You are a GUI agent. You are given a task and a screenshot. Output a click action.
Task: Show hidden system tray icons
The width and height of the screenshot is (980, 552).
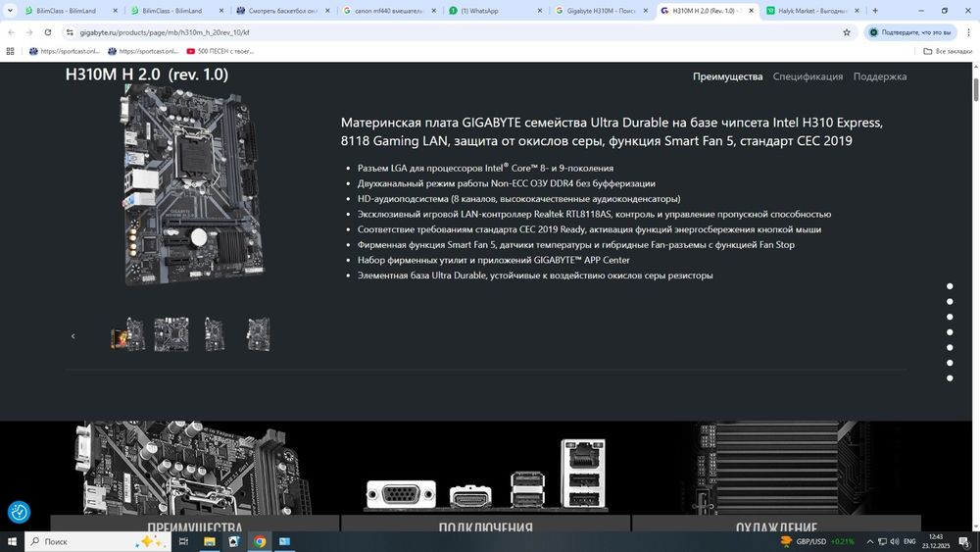coord(869,541)
